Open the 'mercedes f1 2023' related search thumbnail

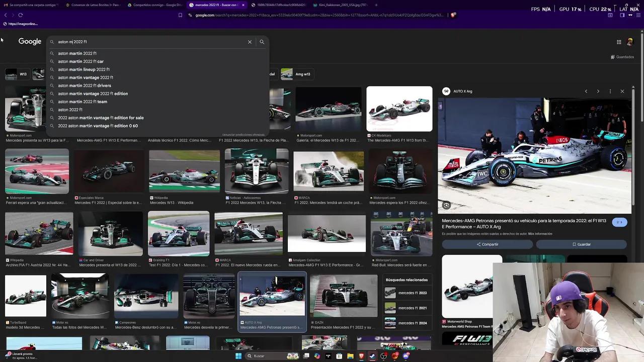[x=390, y=292]
